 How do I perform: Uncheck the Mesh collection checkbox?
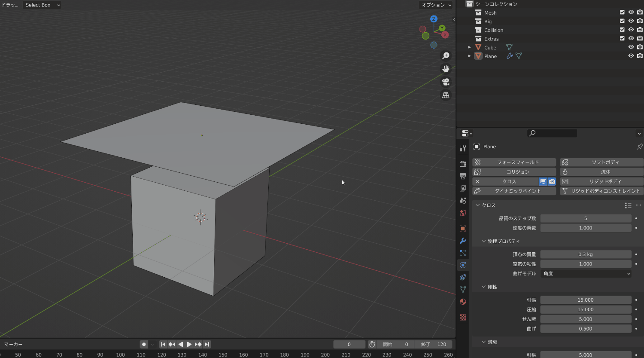pos(622,12)
